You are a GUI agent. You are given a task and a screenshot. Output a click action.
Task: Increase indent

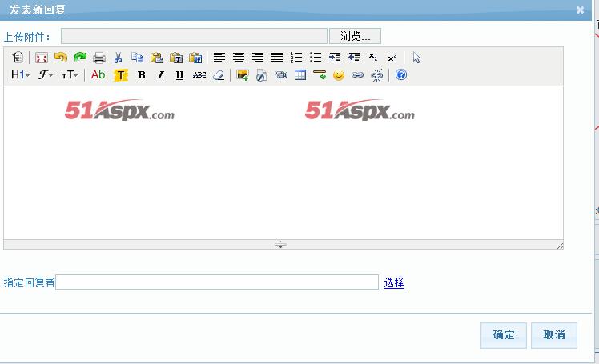coord(335,58)
